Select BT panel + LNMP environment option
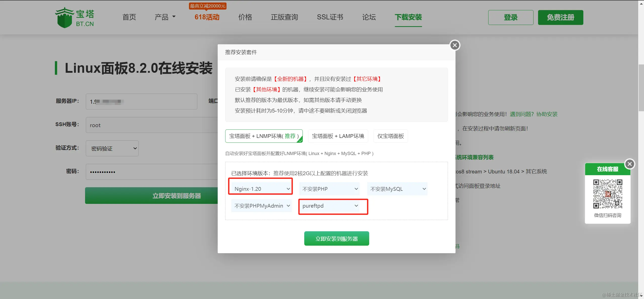Viewport: 644px width, 299px height. coord(263,136)
